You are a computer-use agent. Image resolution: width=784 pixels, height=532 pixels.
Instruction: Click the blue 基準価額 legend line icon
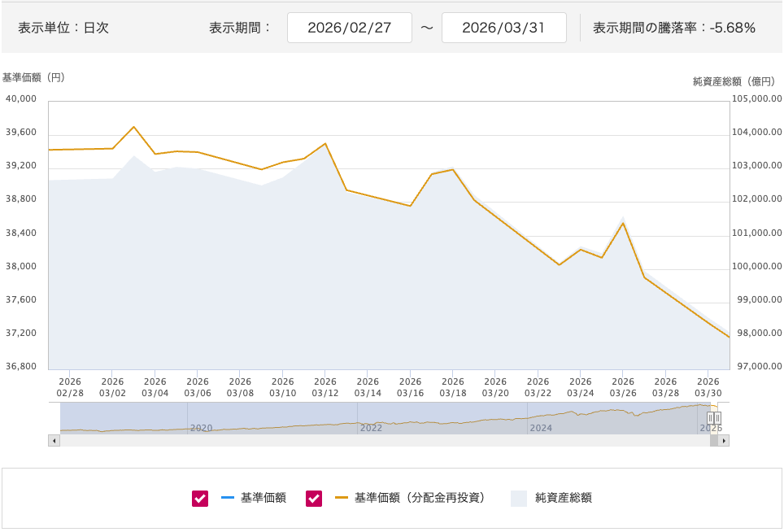[x=227, y=498]
